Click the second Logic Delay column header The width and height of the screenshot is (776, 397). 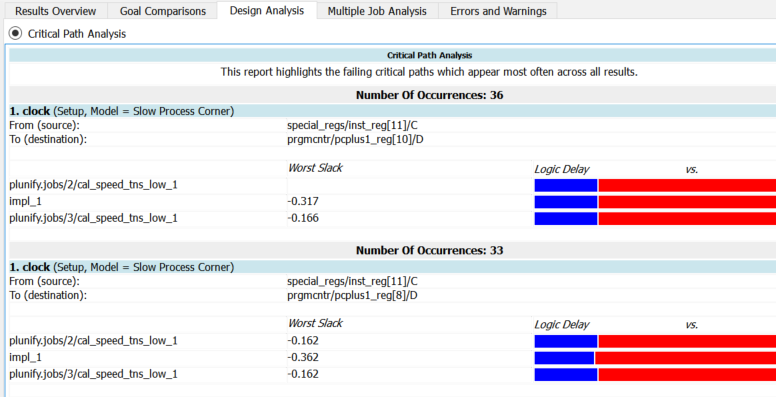[x=561, y=325]
